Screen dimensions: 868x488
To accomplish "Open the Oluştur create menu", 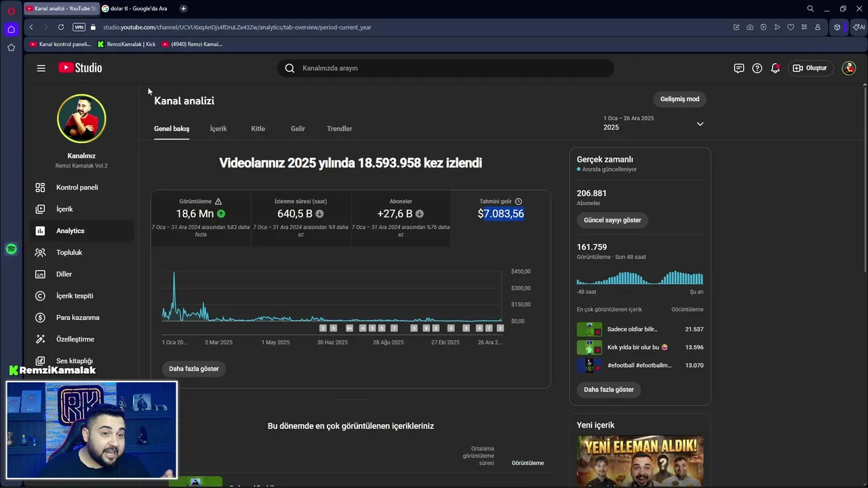I will point(810,68).
